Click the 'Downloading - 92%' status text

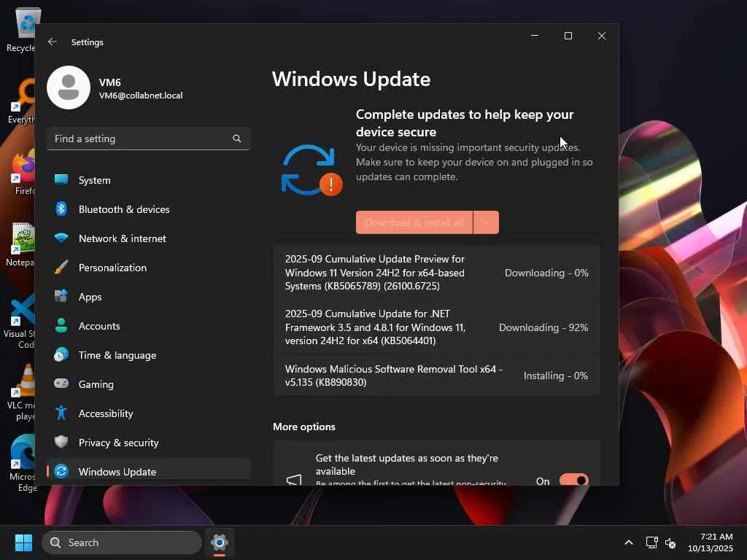click(x=543, y=327)
